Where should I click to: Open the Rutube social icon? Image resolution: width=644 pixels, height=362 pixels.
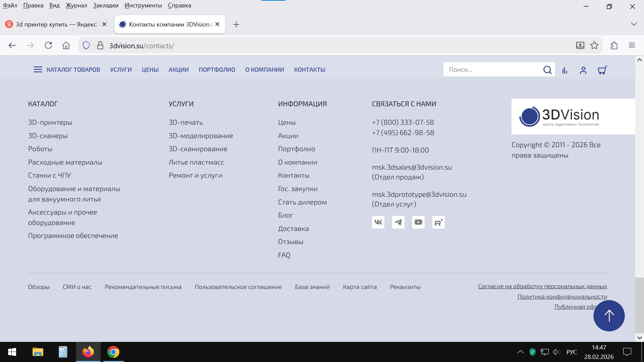438,222
